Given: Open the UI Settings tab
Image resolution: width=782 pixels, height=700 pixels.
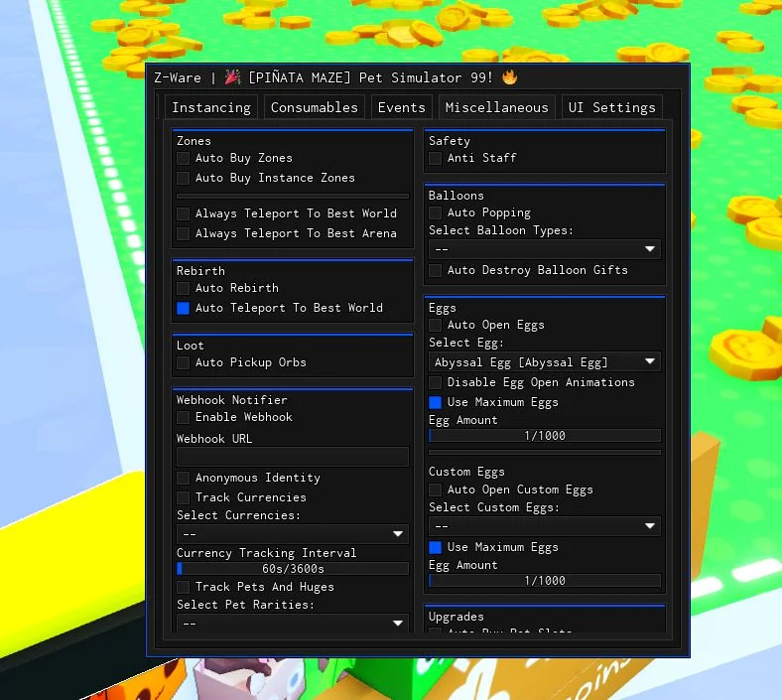Looking at the screenshot, I should click(x=612, y=107).
